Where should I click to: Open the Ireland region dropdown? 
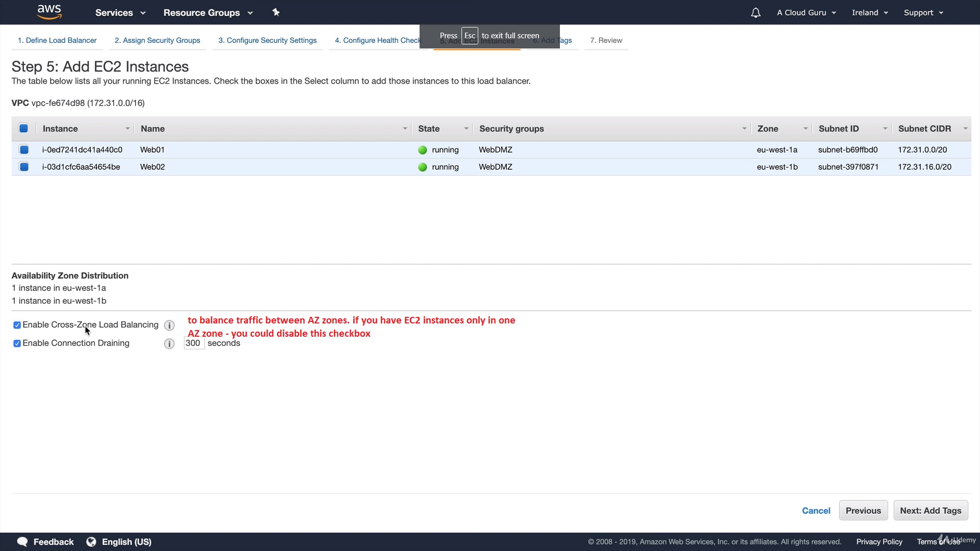point(870,13)
